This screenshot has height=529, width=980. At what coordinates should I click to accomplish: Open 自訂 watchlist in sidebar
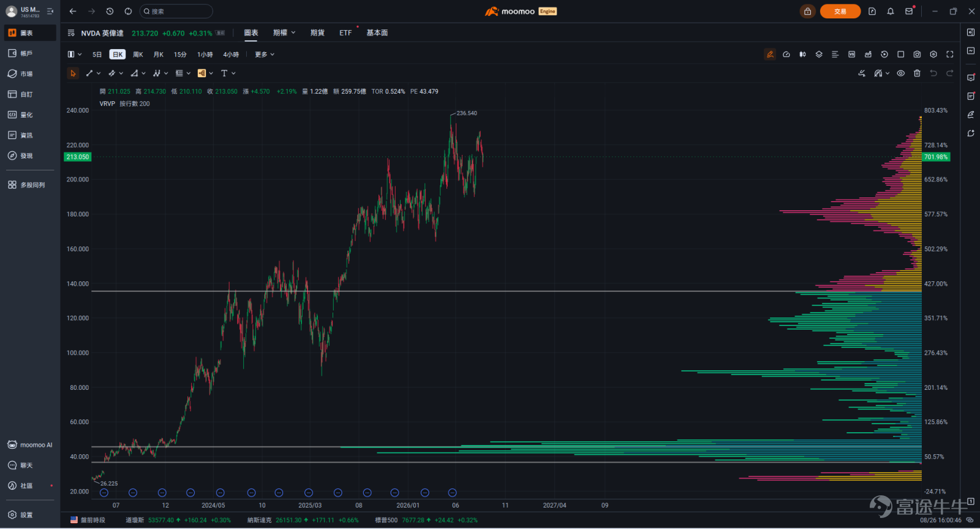(29, 94)
